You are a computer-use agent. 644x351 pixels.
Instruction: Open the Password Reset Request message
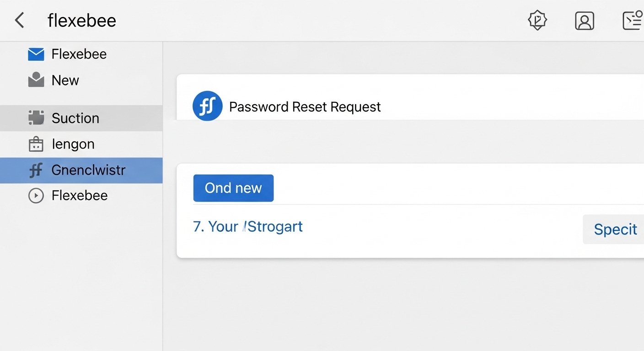click(x=305, y=107)
